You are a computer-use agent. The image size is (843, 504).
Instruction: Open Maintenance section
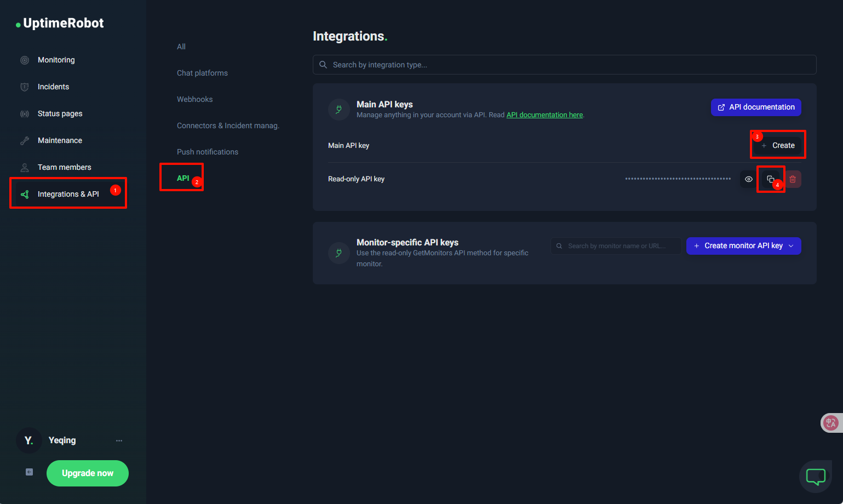[x=60, y=141]
